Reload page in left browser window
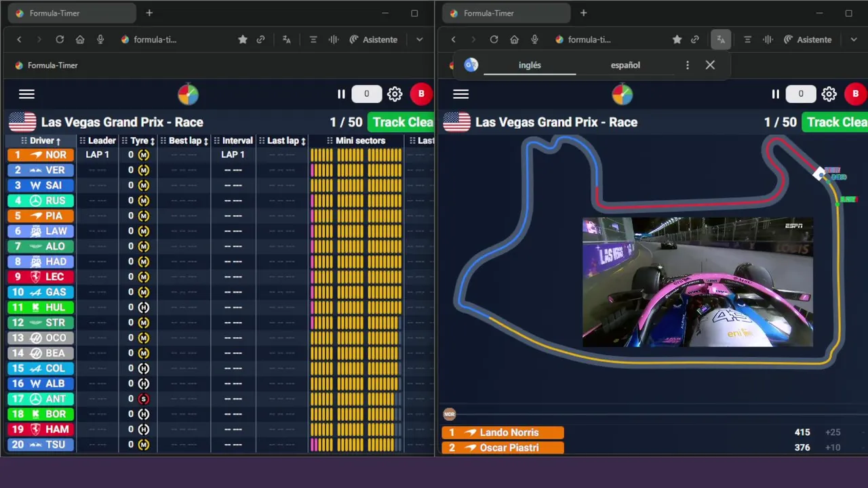 (x=60, y=39)
